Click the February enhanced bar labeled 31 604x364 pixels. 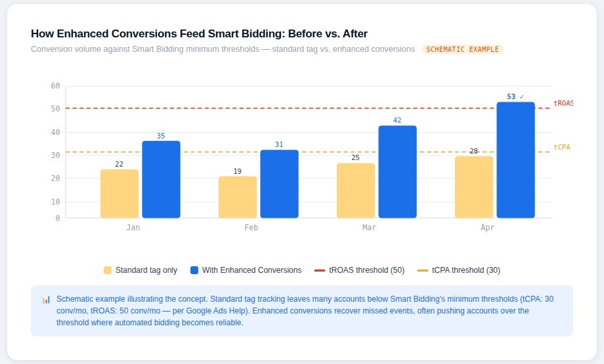(x=279, y=184)
